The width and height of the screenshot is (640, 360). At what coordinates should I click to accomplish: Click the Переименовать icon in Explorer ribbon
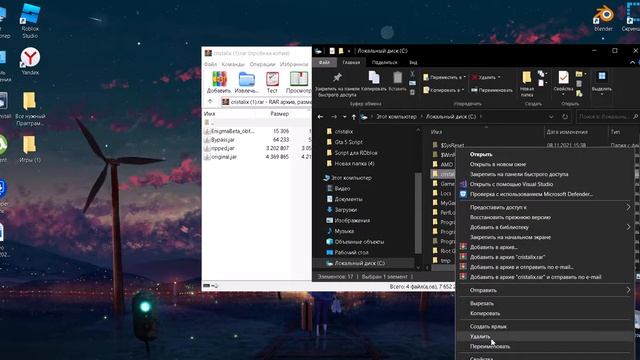point(474,90)
